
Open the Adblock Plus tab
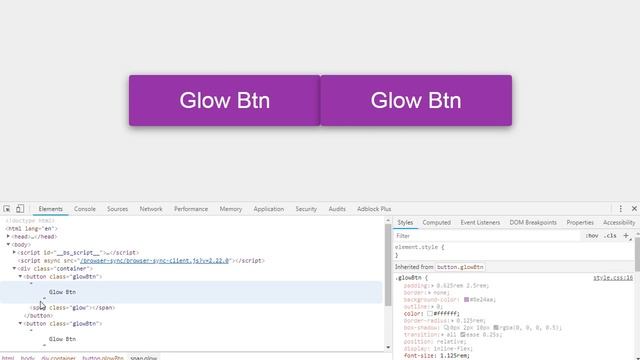(x=374, y=209)
